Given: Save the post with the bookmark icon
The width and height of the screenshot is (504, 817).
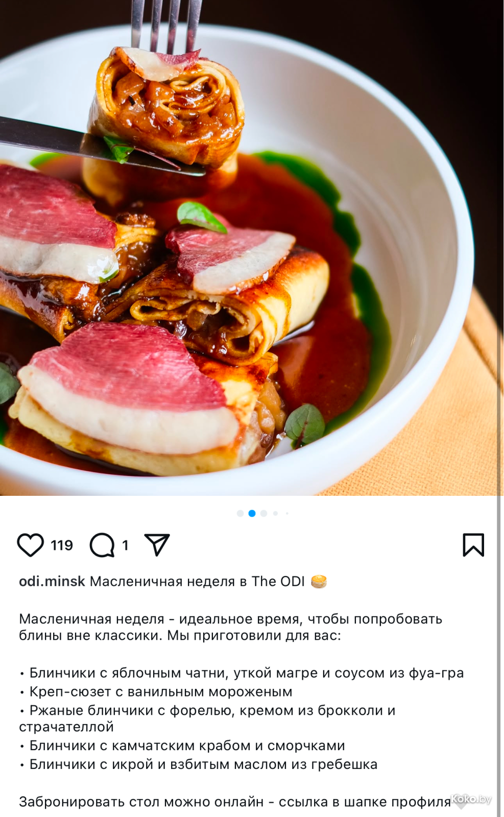Looking at the screenshot, I should click(x=473, y=545).
